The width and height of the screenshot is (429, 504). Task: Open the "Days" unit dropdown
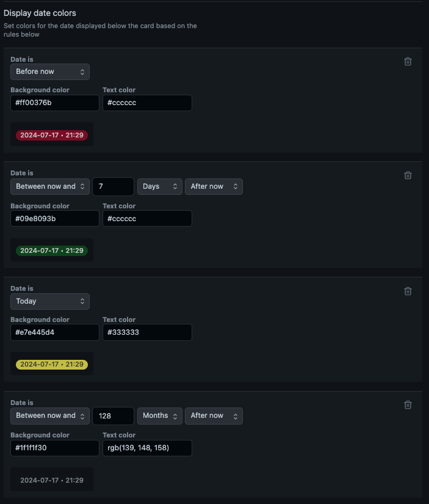tap(159, 186)
